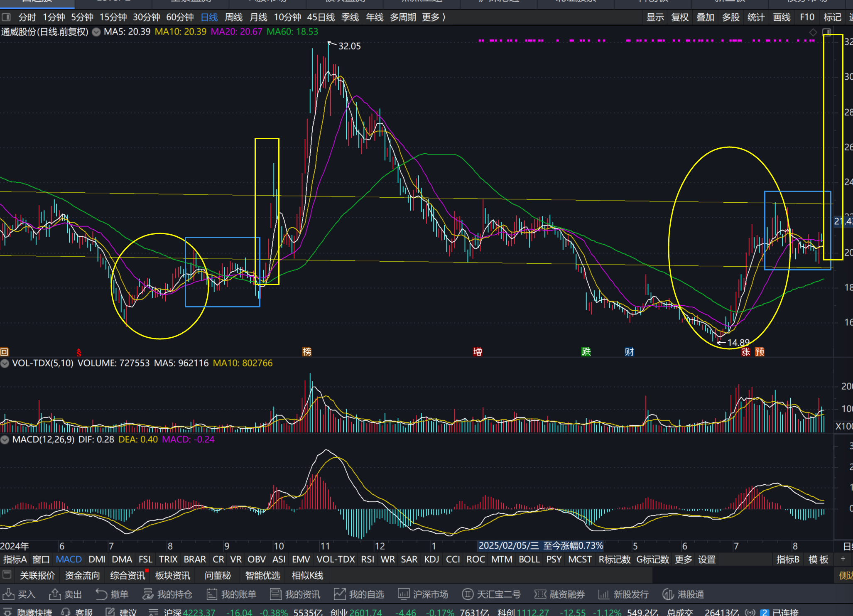Image resolution: width=853 pixels, height=616 pixels.
Task: Open 我的资讯 news icon
Action: [x=276, y=594]
